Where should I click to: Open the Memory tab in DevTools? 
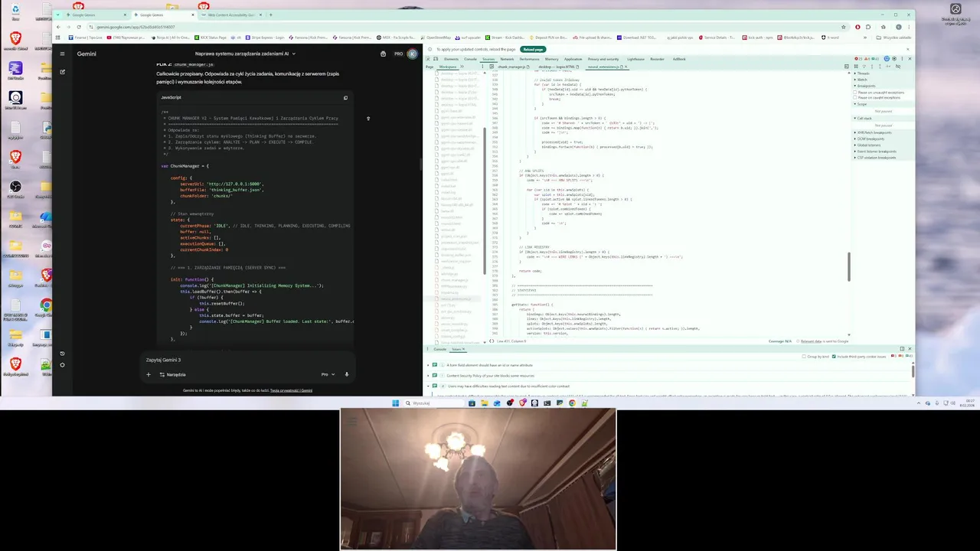click(551, 59)
